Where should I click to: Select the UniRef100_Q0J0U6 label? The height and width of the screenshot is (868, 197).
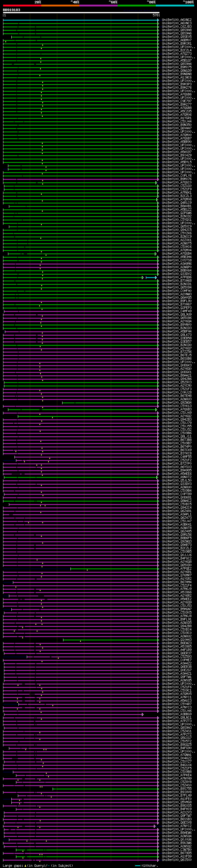[177, 839]
